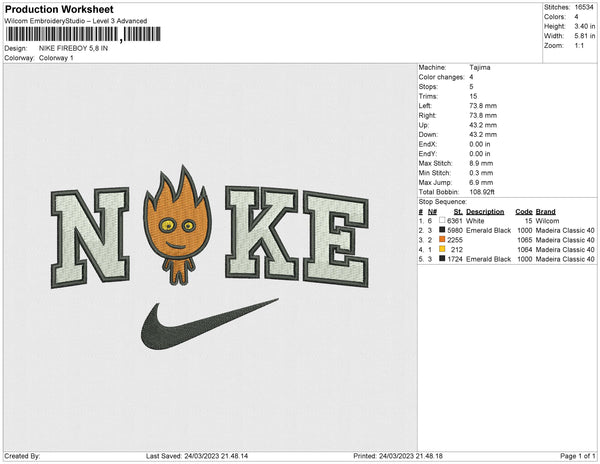
Task: Click 'Wilcom EmbroideryStudio – Level 3 Advanced' text
Action: (x=76, y=21)
